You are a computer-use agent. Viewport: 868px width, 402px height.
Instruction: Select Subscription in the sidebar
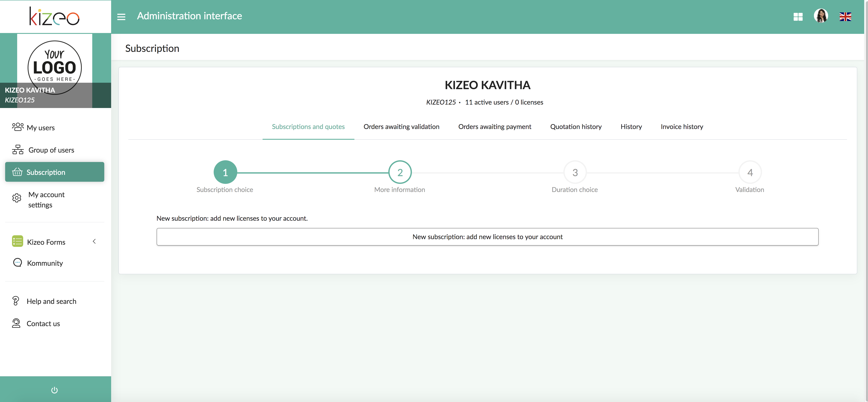54,172
